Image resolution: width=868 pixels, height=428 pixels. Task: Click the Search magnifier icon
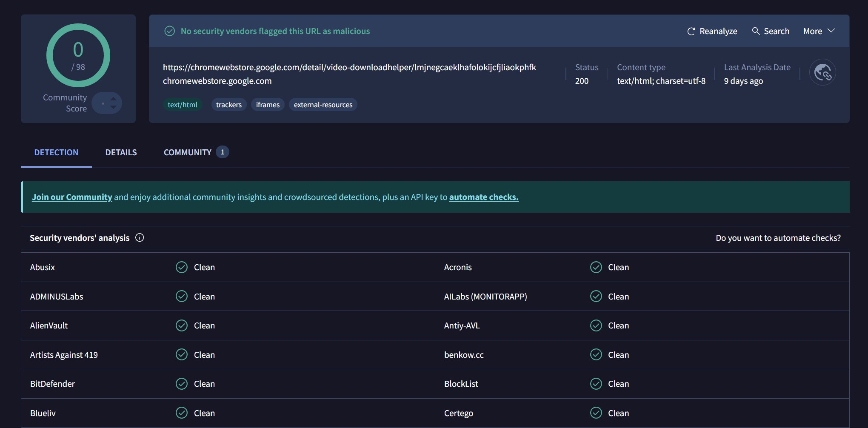pos(756,31)
